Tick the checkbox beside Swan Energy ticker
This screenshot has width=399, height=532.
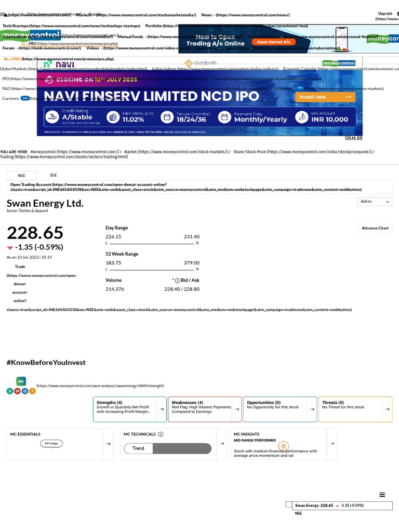tap(289, 504)
